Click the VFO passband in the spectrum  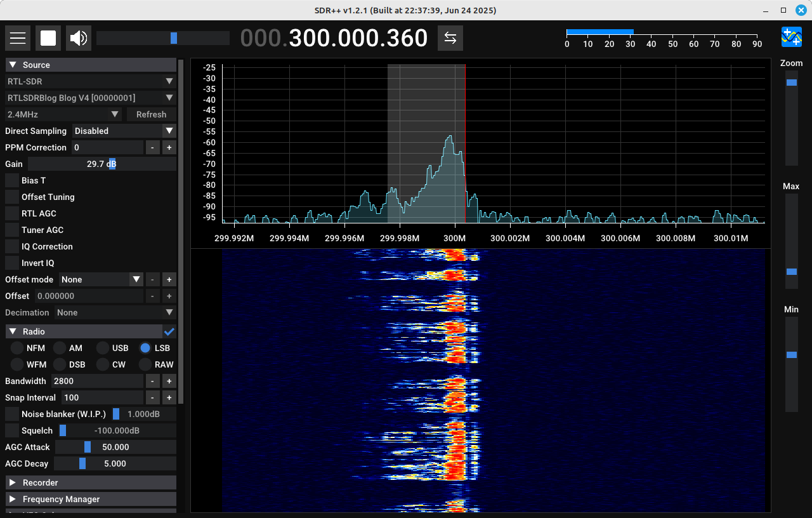coord(426,143)
